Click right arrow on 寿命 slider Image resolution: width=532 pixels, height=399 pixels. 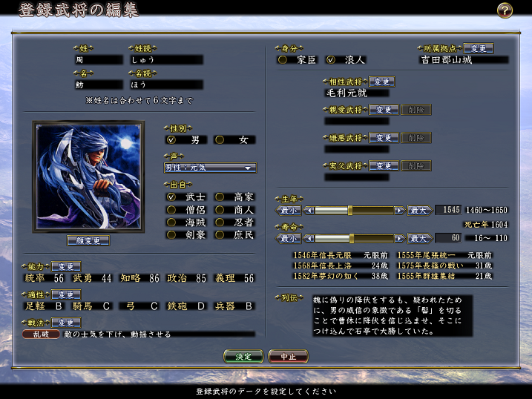pyautogui.click(x=399, y=238)
